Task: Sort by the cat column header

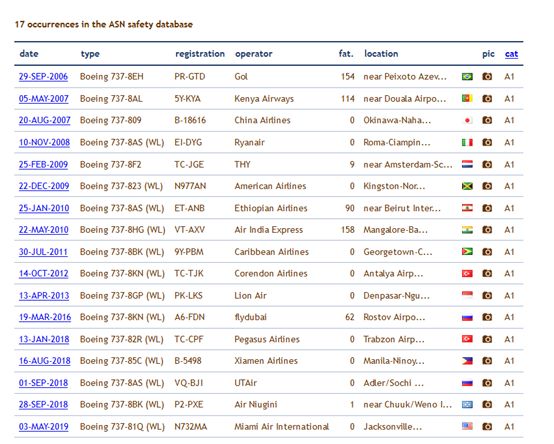Action: pyautogui.click(x=511, y=54)
